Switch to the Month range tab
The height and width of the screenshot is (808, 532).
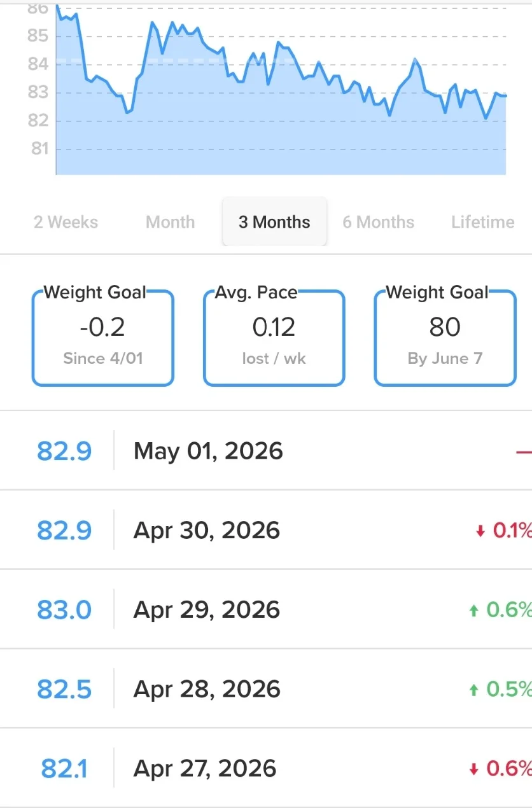(170, 222)
